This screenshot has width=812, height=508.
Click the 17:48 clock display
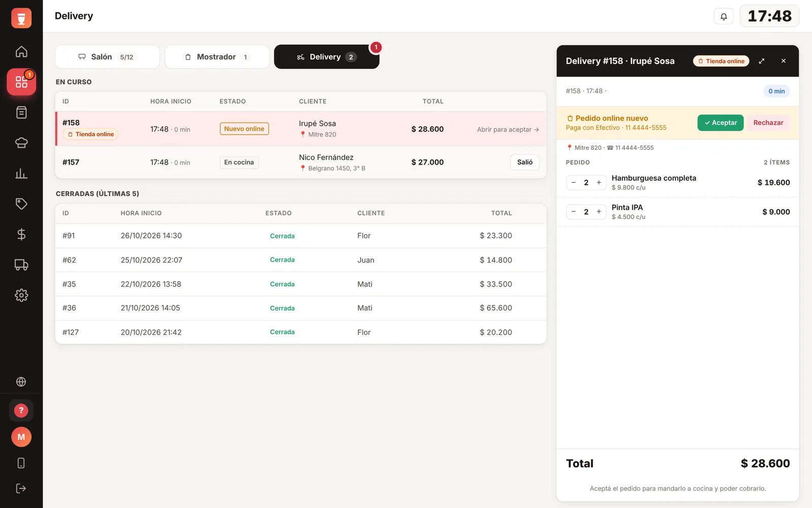(769, 16)
